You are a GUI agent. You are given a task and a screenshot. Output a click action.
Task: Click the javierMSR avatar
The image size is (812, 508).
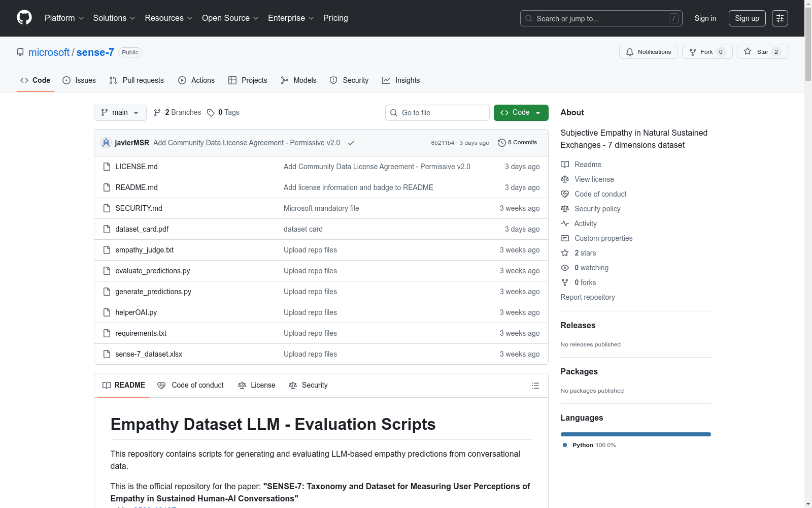[106, 143]
